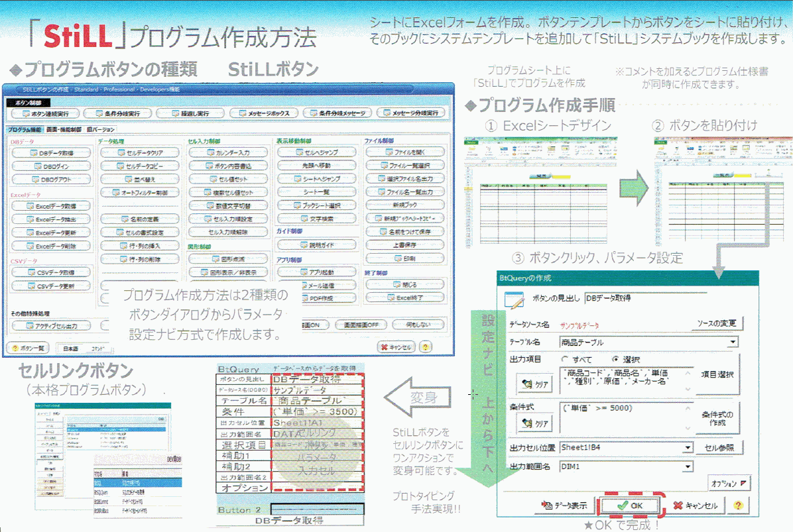Click クリア eraser icon beside 条件式 box
Screen dimensions: 793x532
tap(534, 423)
